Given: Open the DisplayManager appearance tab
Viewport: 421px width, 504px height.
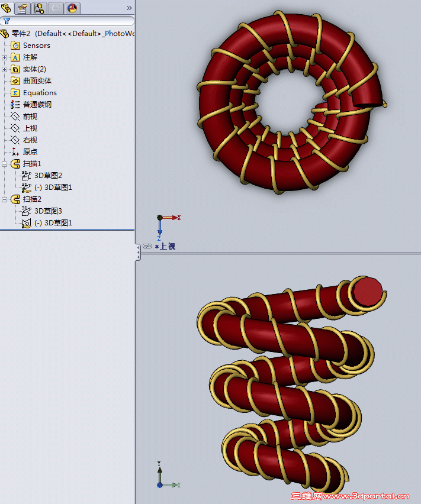Looking at the screenshot, I should pos(72,8).
